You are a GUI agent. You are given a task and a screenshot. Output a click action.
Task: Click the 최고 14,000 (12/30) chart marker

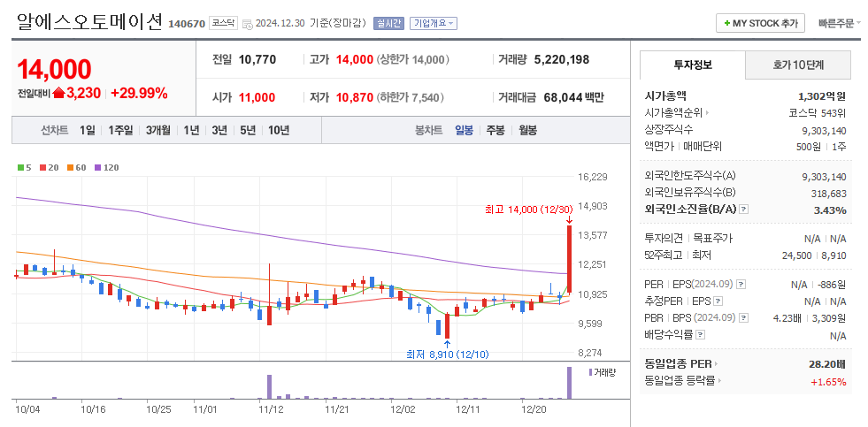pos(527,209)
